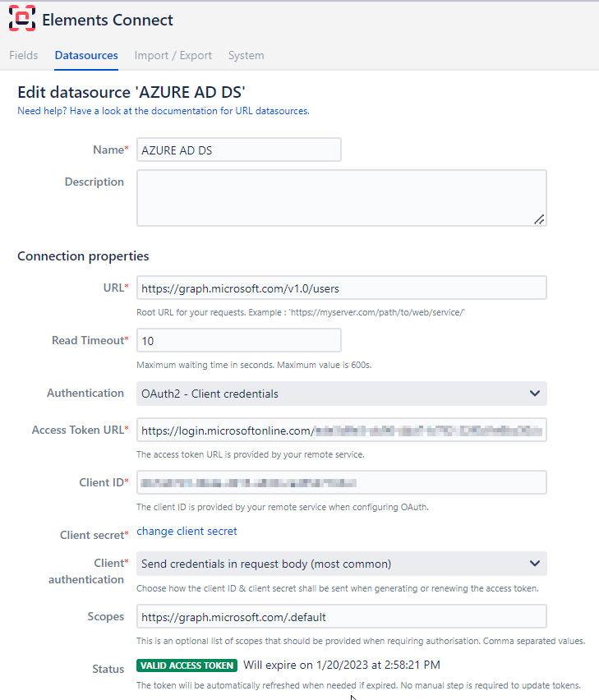
Task: Go to the System tab
Action: tap(246, 56)
